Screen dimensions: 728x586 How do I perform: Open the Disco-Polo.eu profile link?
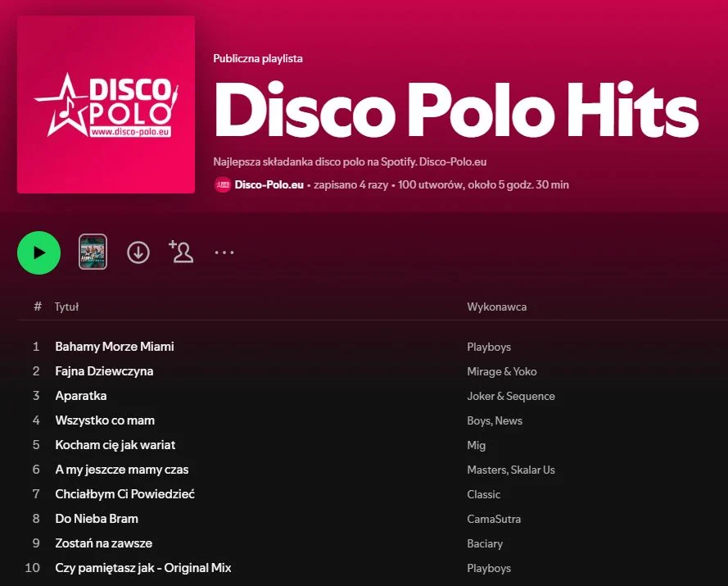point(269,185)
